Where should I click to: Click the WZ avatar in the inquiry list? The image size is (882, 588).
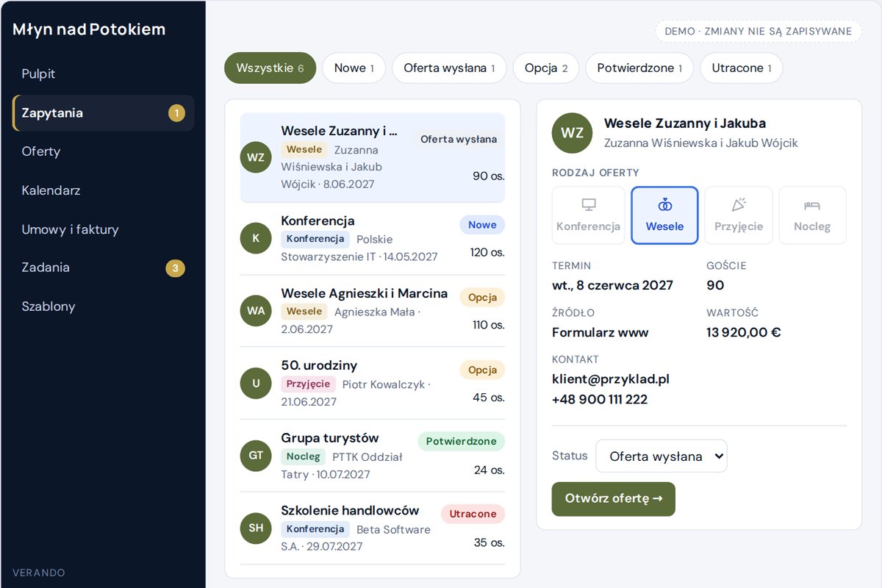256,157
